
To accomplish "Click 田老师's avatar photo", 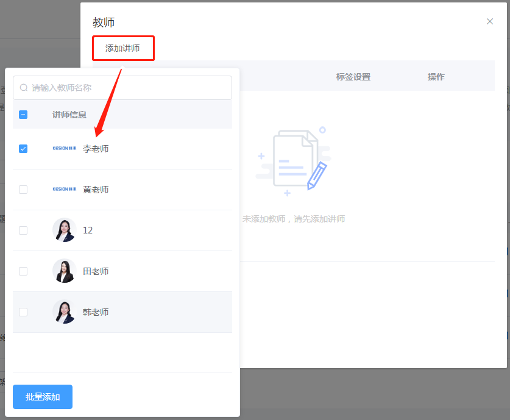I will click(x=64, y=271).
